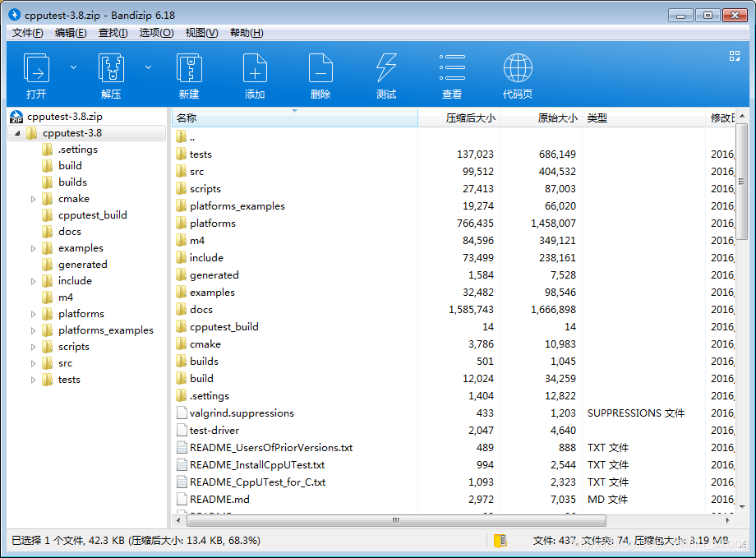This screenshot has height=558, width=756.
Task: Click the zip icon beside cpputest-3.8.zip in tree
Action: click(16, 117)
